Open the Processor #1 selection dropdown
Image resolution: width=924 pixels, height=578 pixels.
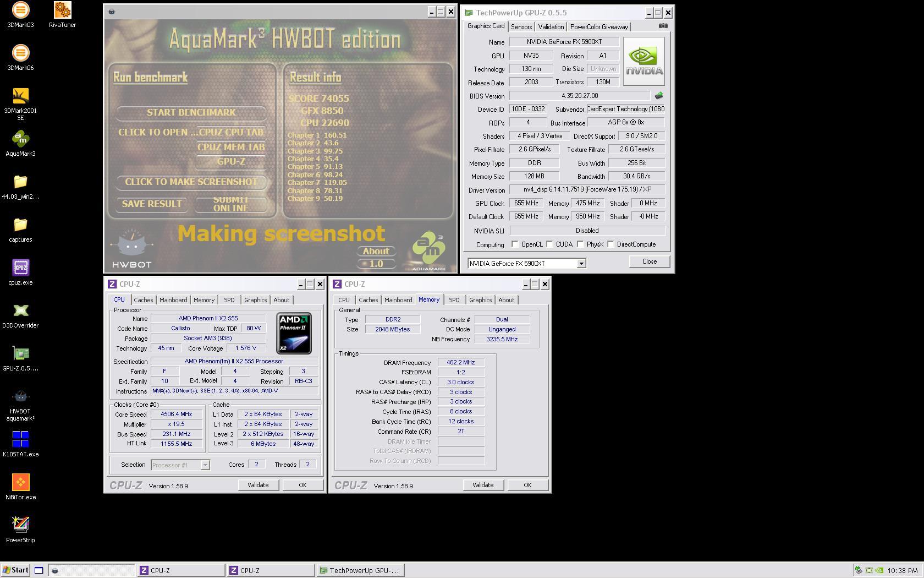(x=205, y=465)
